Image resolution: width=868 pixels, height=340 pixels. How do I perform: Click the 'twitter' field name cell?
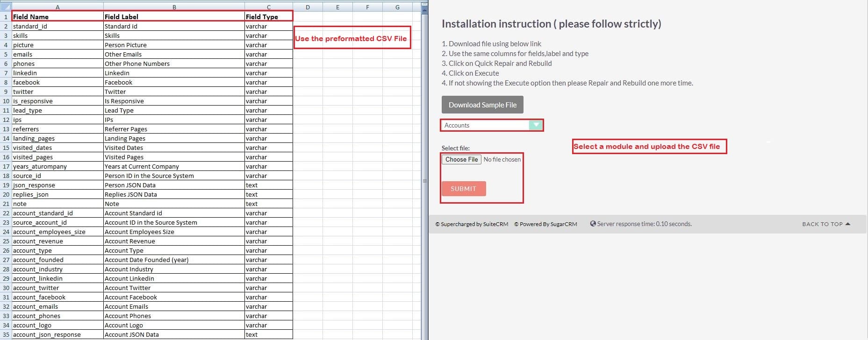pos(57,92)
